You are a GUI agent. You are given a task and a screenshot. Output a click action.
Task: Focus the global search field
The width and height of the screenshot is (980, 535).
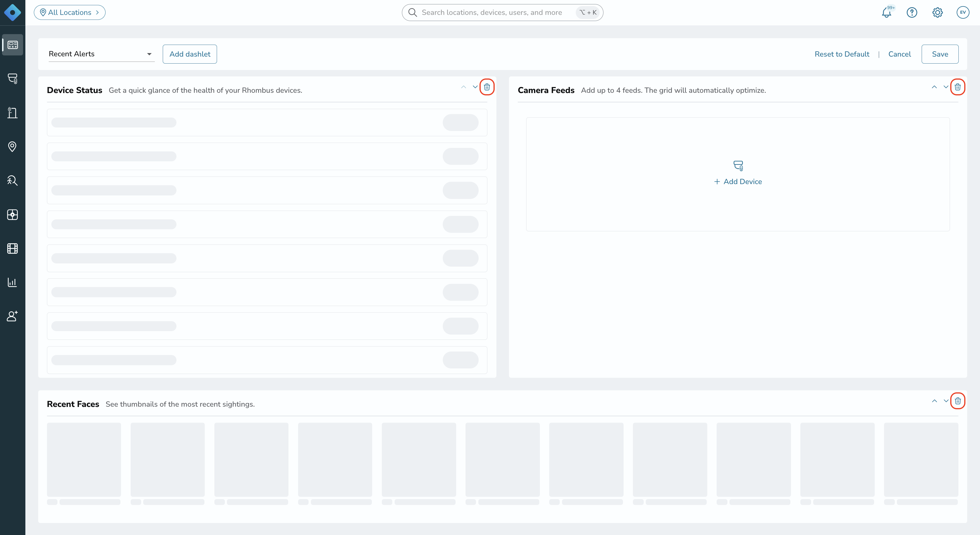[x=502, y=13]
